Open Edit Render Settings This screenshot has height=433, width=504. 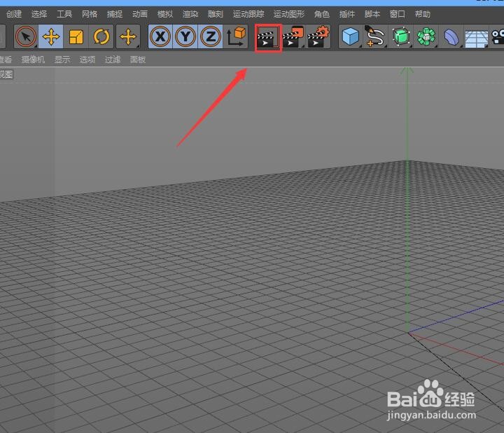coord(318,37)
